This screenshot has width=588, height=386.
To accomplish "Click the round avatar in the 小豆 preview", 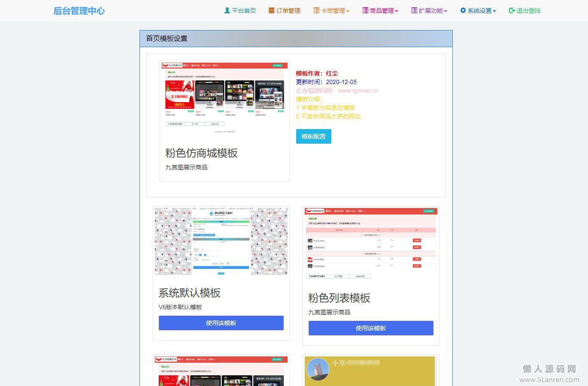I will coord(318,370).
